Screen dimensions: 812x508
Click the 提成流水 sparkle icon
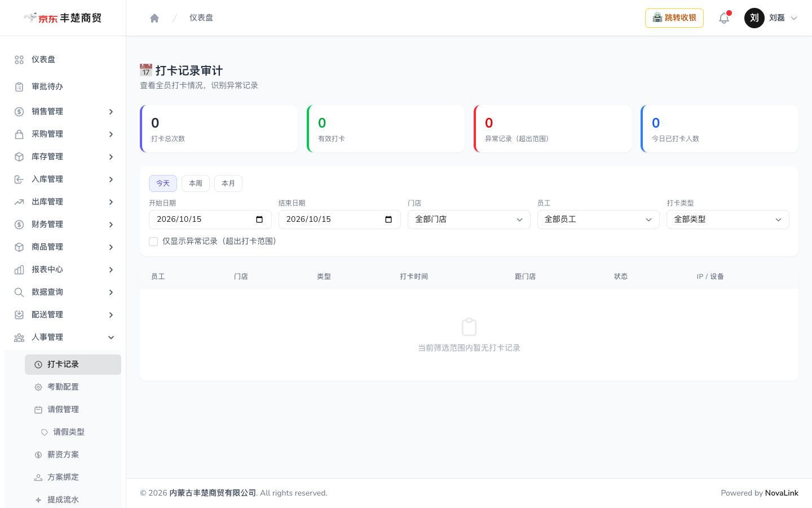[x=38, y=500]
